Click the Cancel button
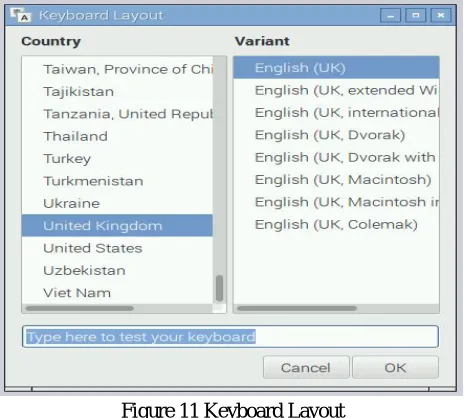Screen dimensions: 464x418 [306, 367]
